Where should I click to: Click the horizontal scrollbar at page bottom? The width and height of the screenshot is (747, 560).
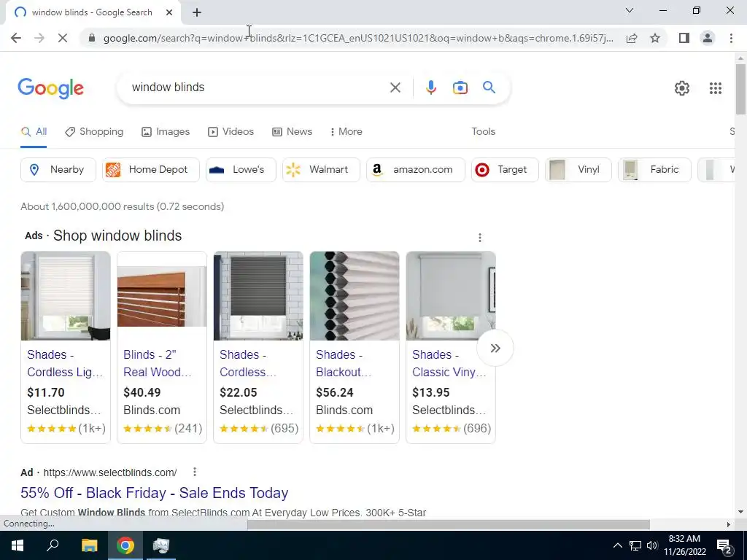click(x=449, y=524)
